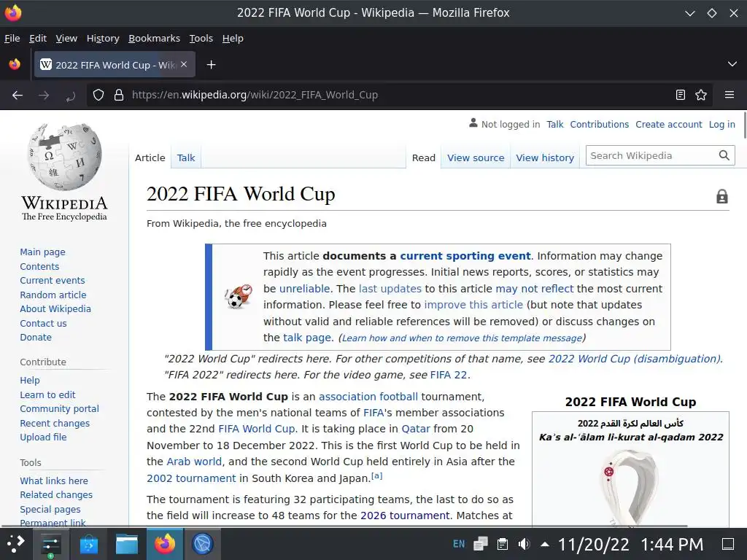747x560 pixels.
Task: Click the horizontal scrollbar at page bottom
Action: 344,526
